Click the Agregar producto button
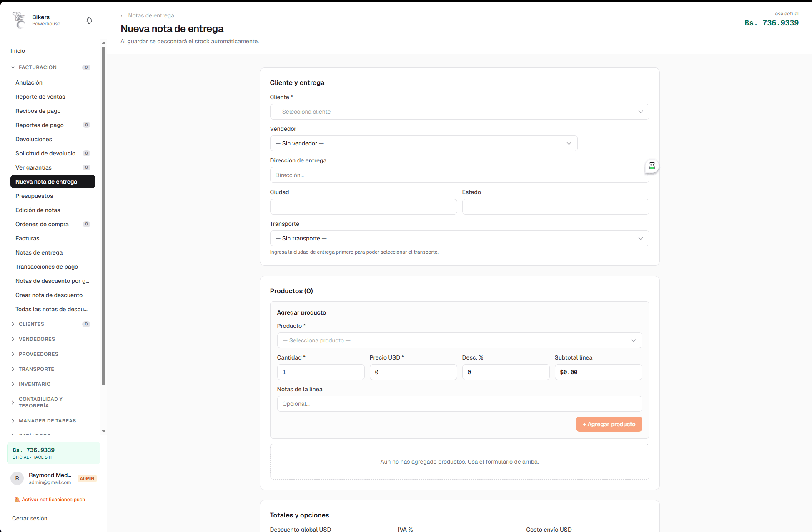This screenshot has height=532, width=812. [609, 424]
